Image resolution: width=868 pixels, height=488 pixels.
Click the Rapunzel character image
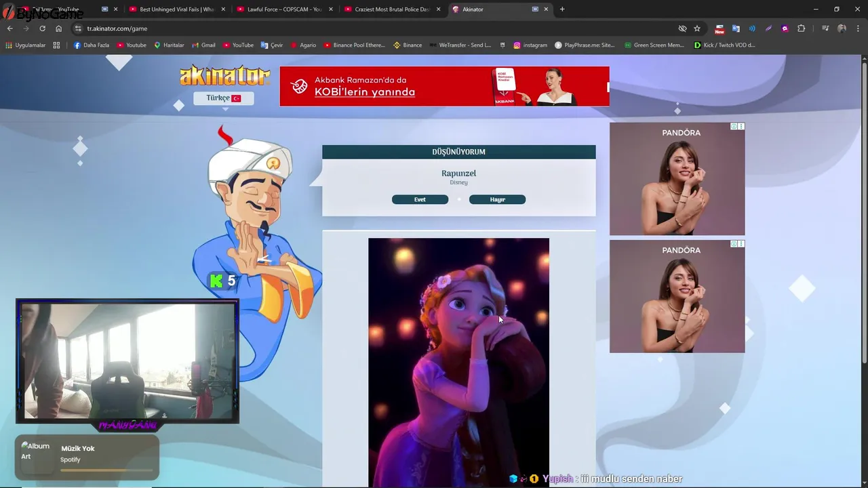458,362
